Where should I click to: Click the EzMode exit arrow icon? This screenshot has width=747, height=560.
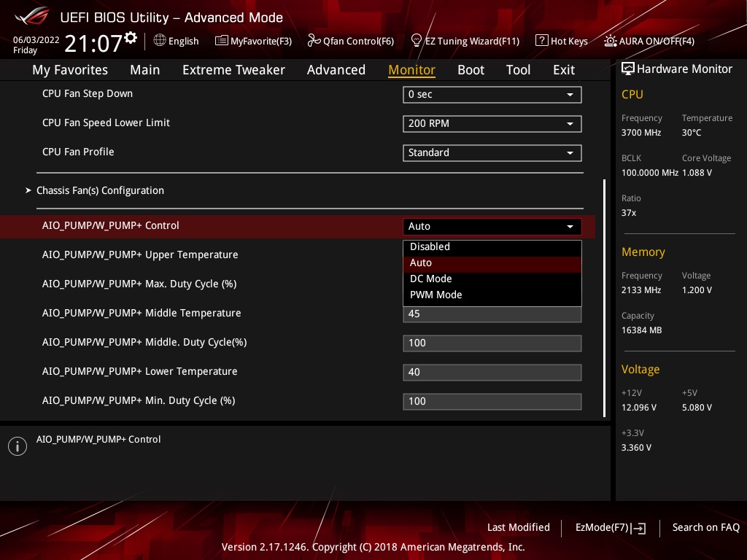639,528
